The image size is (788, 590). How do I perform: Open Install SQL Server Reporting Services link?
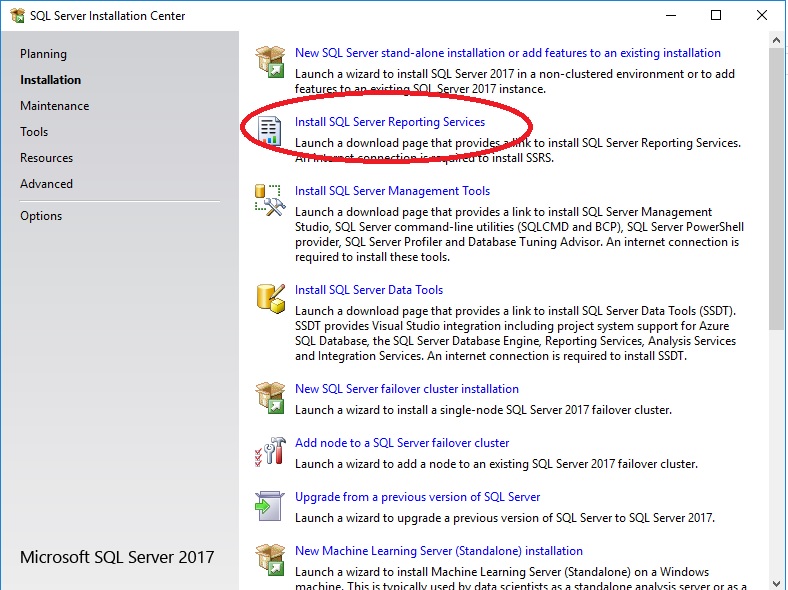click(x=390, y=122)
